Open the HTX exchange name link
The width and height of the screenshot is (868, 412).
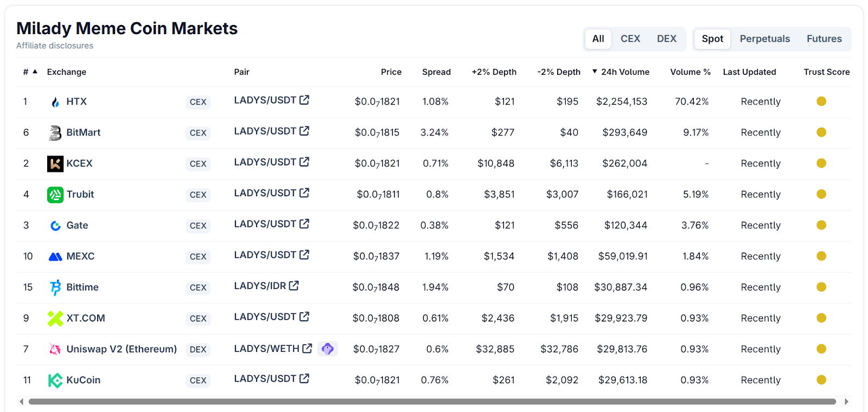[x=76, y=101]
